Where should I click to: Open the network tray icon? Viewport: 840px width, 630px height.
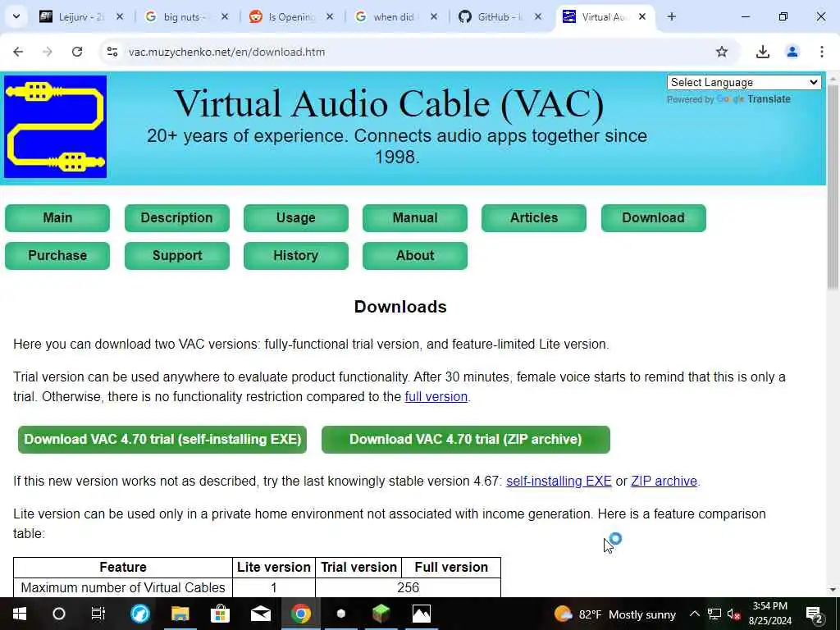click(x=714, y=614)
